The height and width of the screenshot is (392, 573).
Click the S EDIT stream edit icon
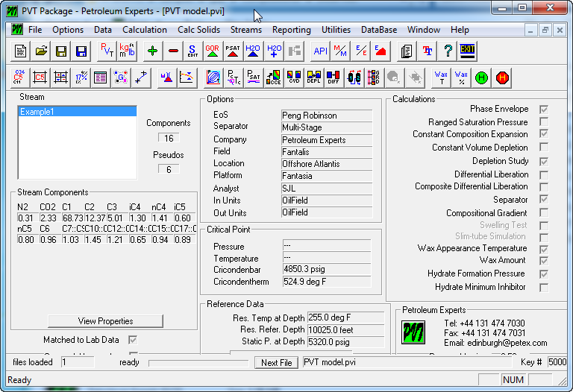[x=192, y=51]
